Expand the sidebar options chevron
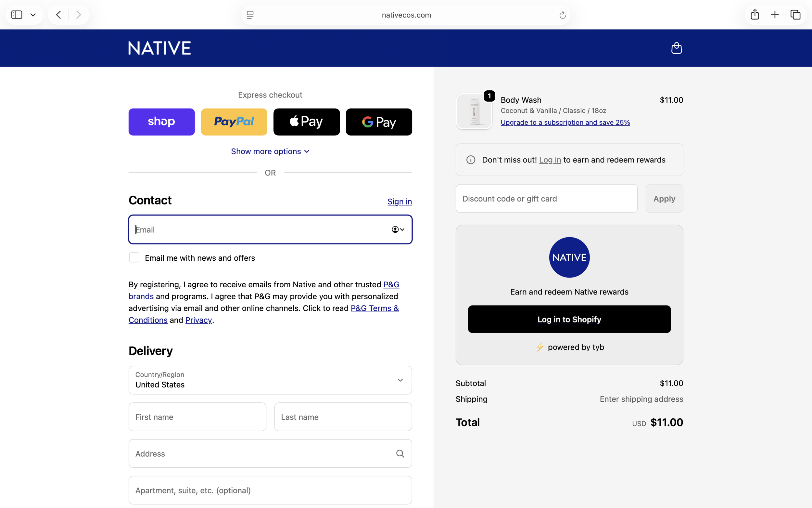The height and width of the screenshot is (508, 812). pos(33,15)
